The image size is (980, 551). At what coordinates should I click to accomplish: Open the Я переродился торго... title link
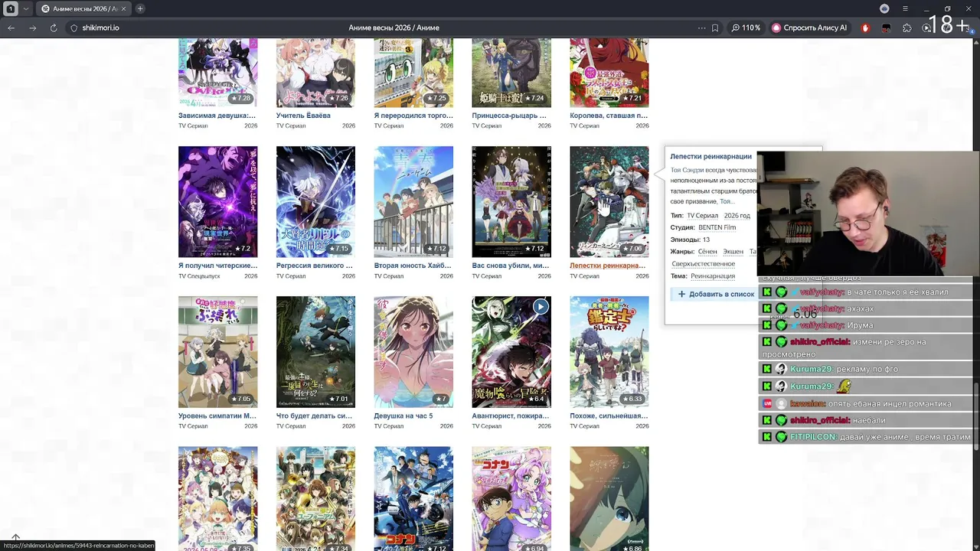coord(413,116)
